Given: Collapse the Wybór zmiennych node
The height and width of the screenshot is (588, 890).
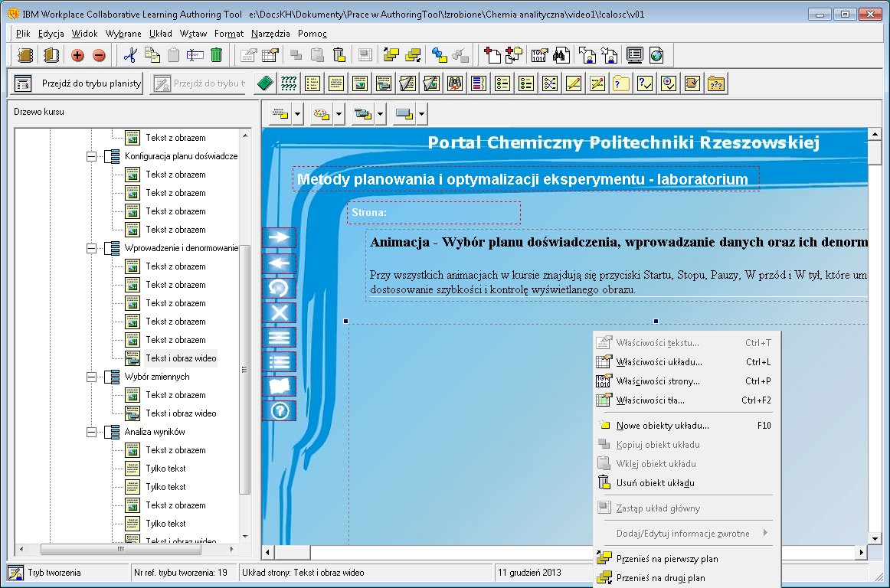Looking at the screenshot, I should pyautogui.click(x=91, y=376).
